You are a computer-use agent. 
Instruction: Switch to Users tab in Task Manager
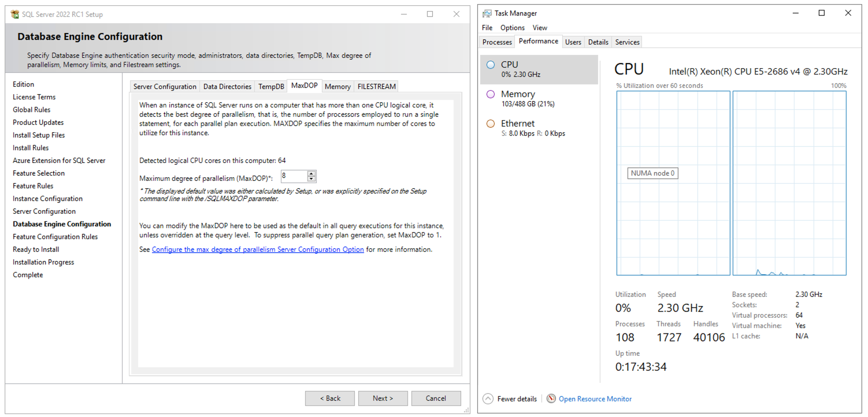(x=573, y=42)
